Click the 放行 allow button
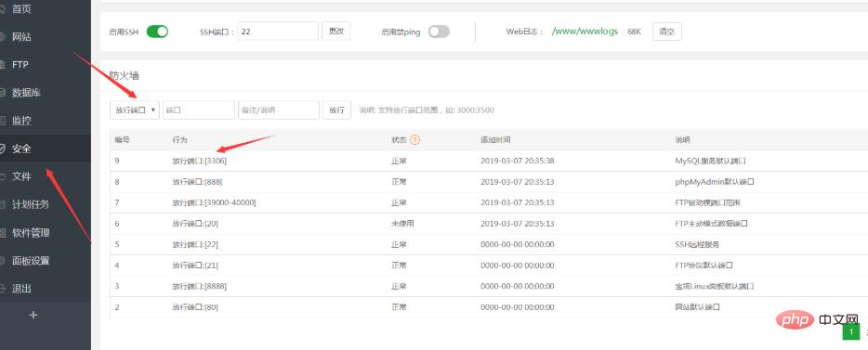The height and width of the screenshot is (350, 868). tap(336, 110)
